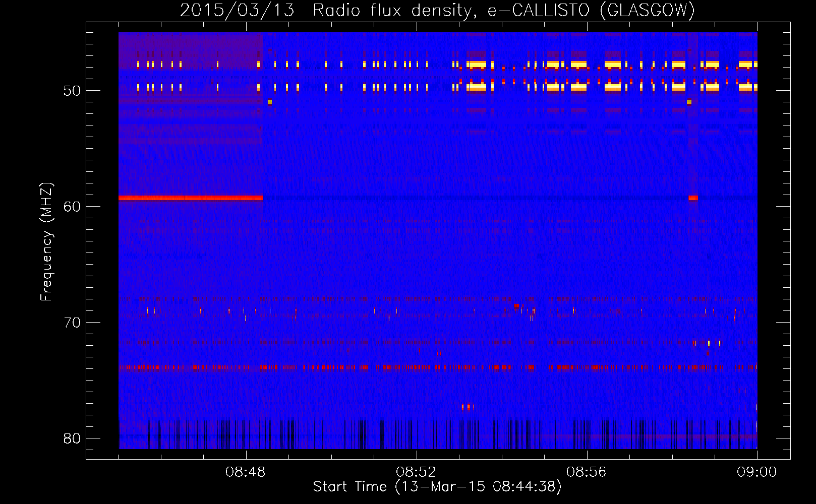This screenshot has height=504, width=816.
Task: Click the 70 frequency tick label
Action: pos(72,323)
